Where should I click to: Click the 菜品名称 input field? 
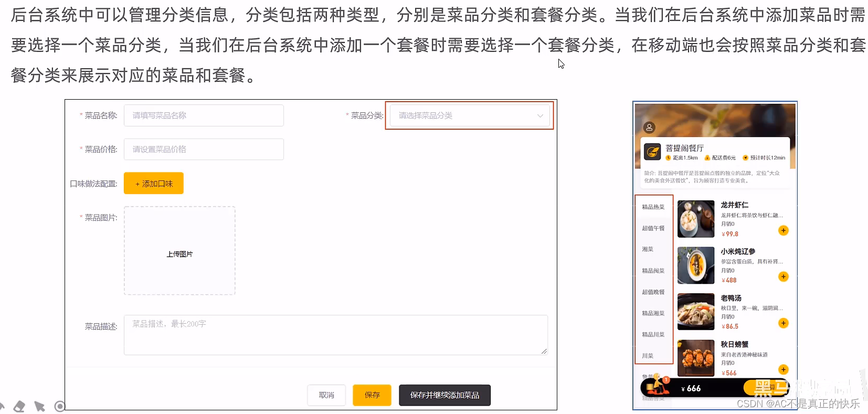click(204, 115)
